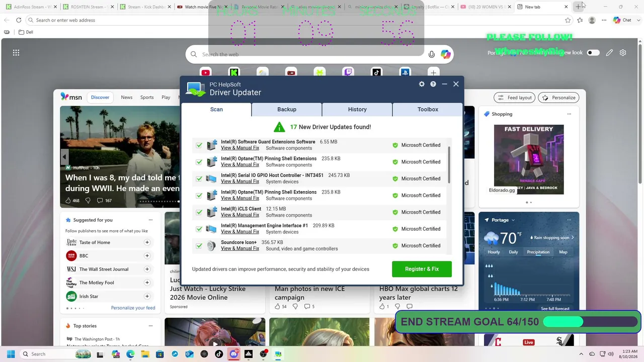Open TikTok app from the taskbar
The image size is (644, 362).
click(219, 354)
